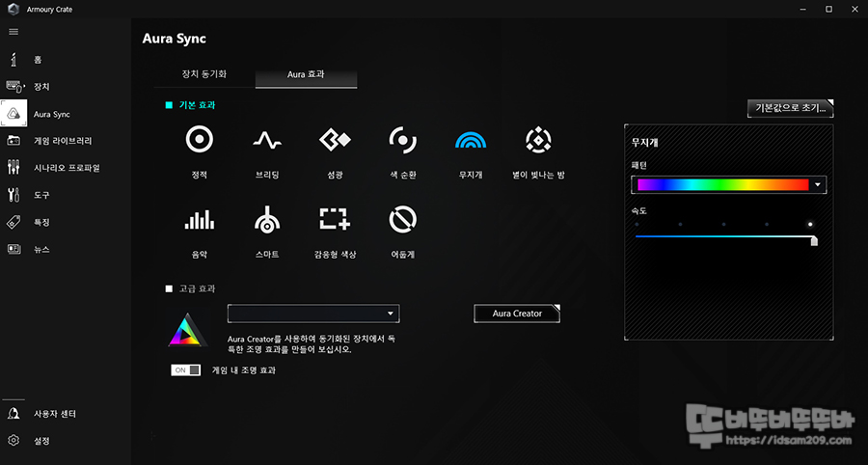Select the 정적 static effect icon

point(200,140)
